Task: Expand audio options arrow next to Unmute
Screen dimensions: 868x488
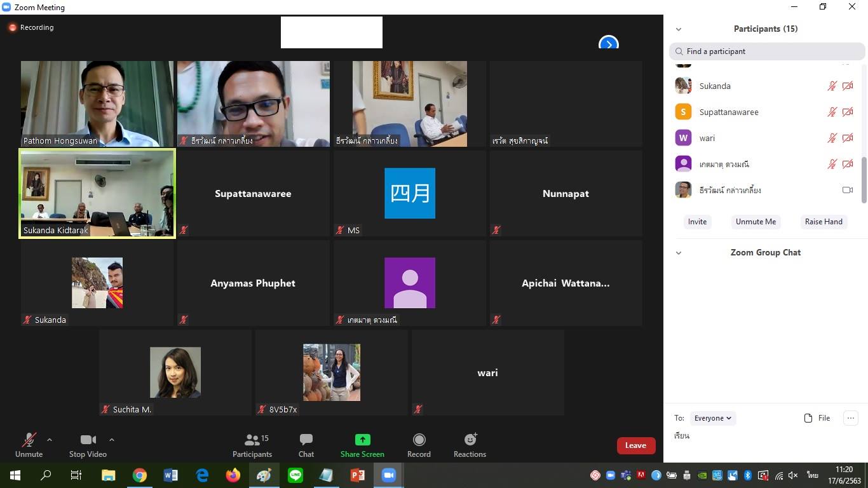Action: tap(50, 440)
